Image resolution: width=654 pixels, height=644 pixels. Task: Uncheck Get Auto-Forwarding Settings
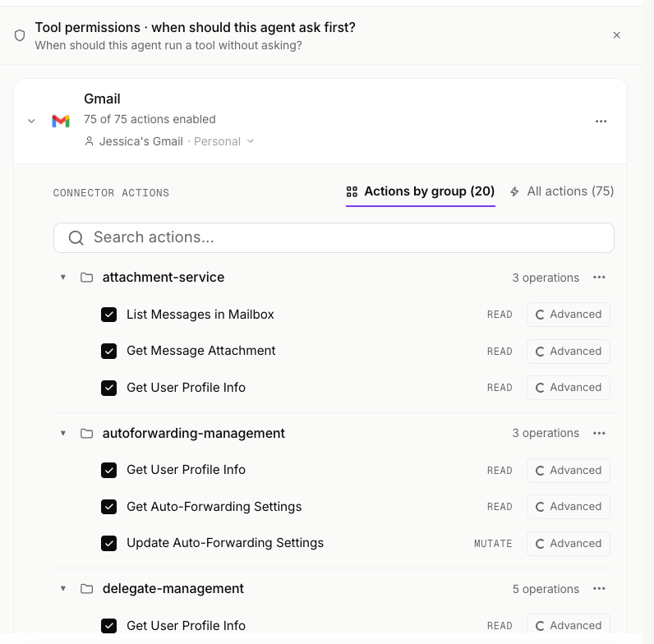[x=108, y=507]
